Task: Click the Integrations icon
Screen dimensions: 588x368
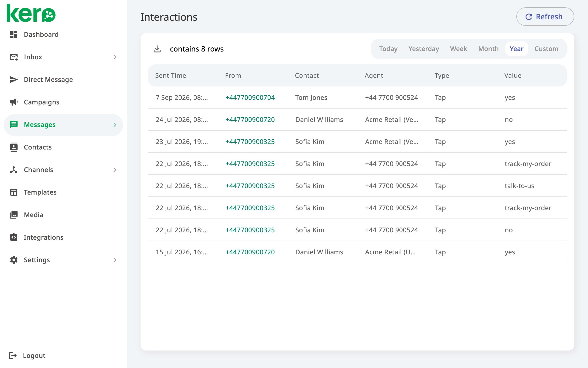Action: click(14, 237)
